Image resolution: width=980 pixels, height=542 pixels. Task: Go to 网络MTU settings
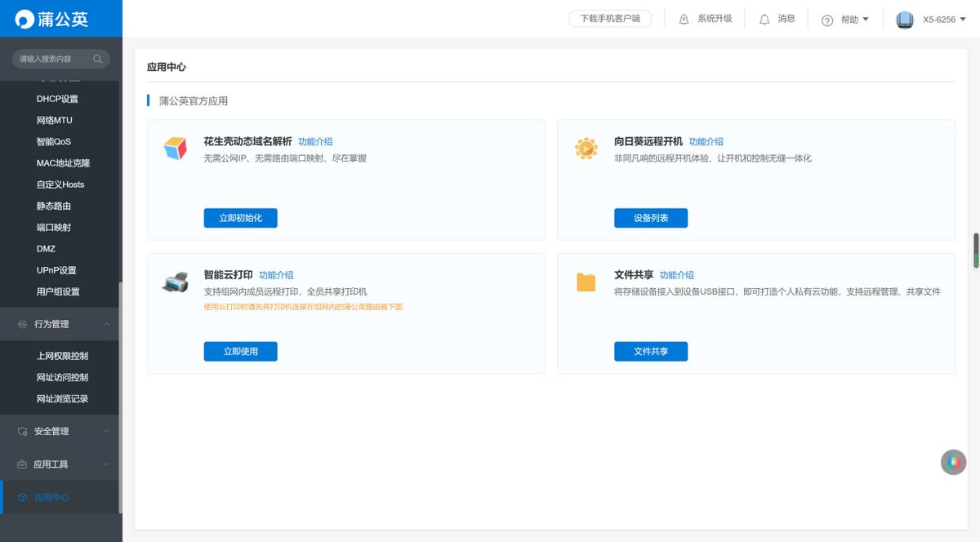(55, 120)
